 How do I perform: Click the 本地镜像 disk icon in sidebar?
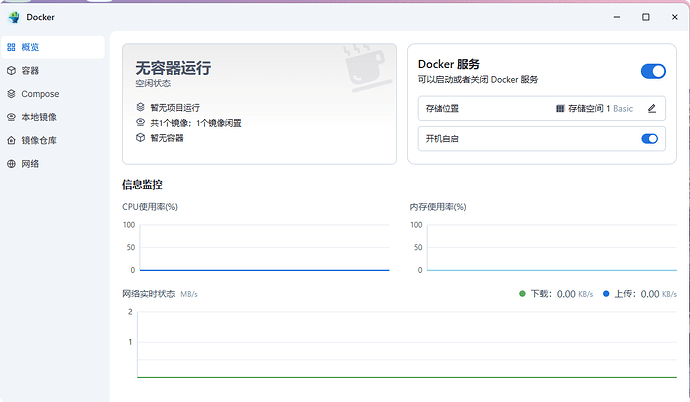(11, 117)
